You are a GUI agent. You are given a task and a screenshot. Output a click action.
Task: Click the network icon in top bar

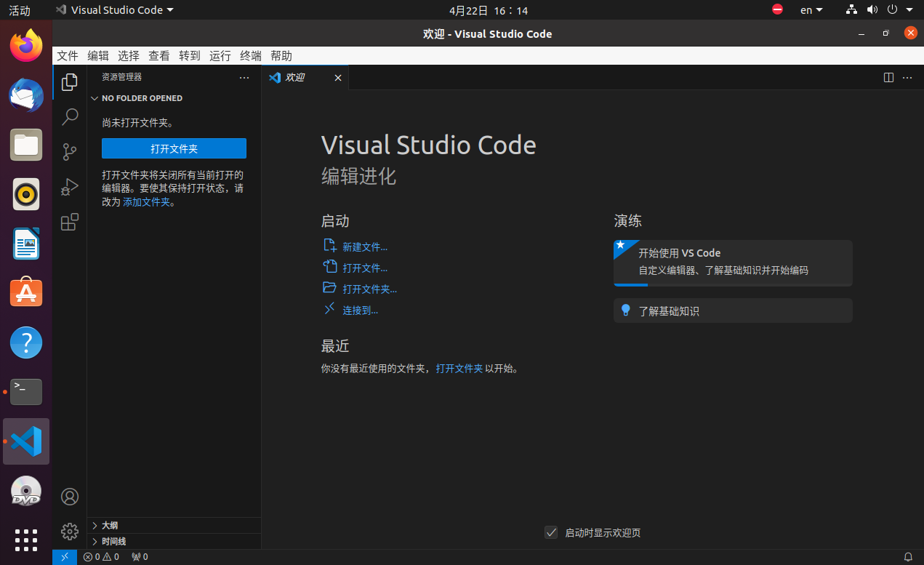pyautogui.click(x=851, y=10)
